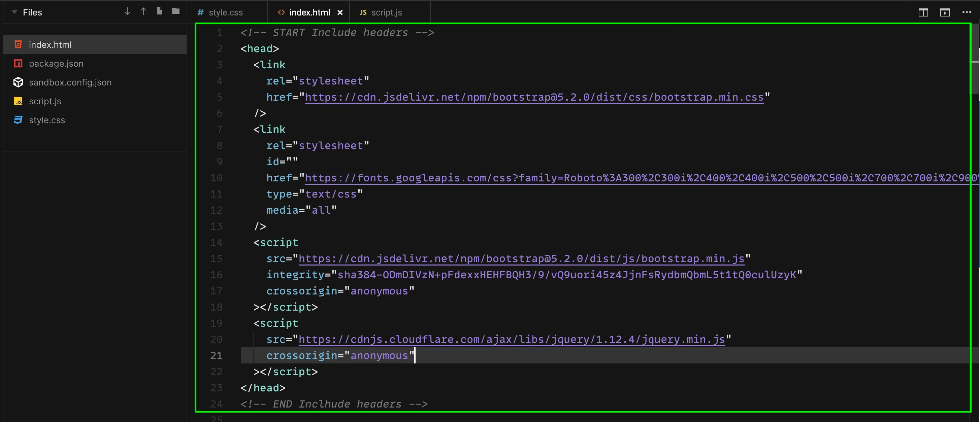Click rel="stylesheet" on line 4
The image size is (980, 422).
pos(318,81)
